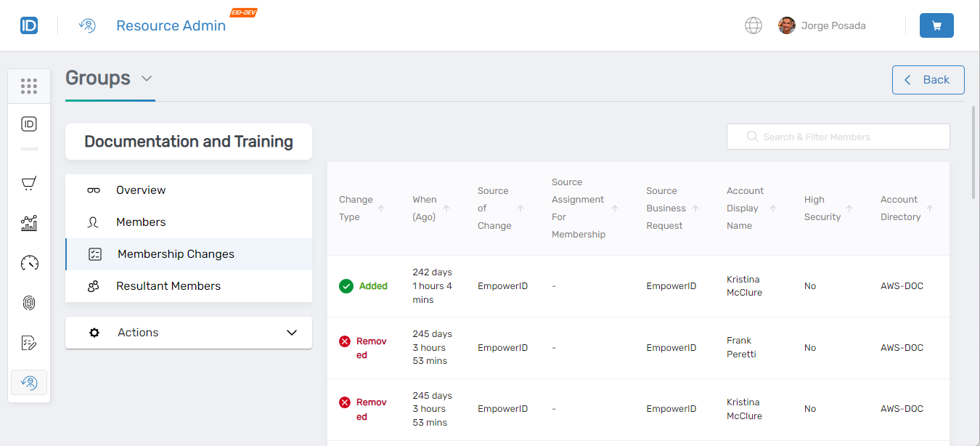Click the speedometer dashboard sidebar icon
Screen dimensions: 980x446
(x=29, y=263)
